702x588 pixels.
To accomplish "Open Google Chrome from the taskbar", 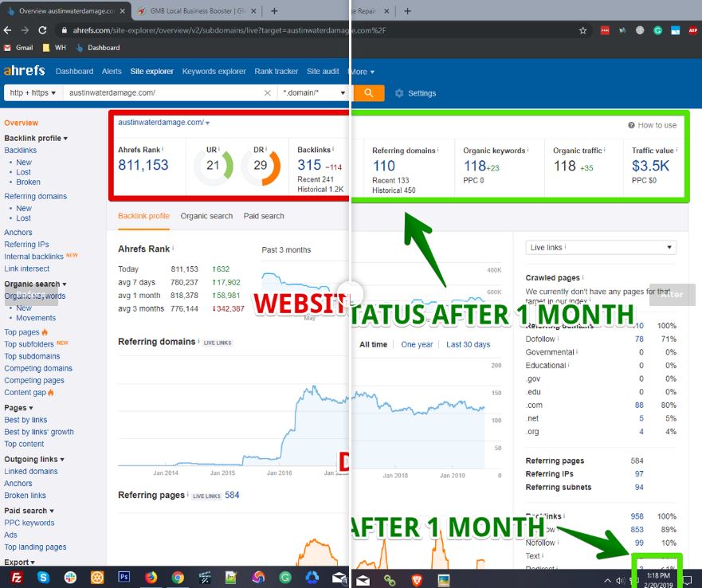I will pos(178,578).
